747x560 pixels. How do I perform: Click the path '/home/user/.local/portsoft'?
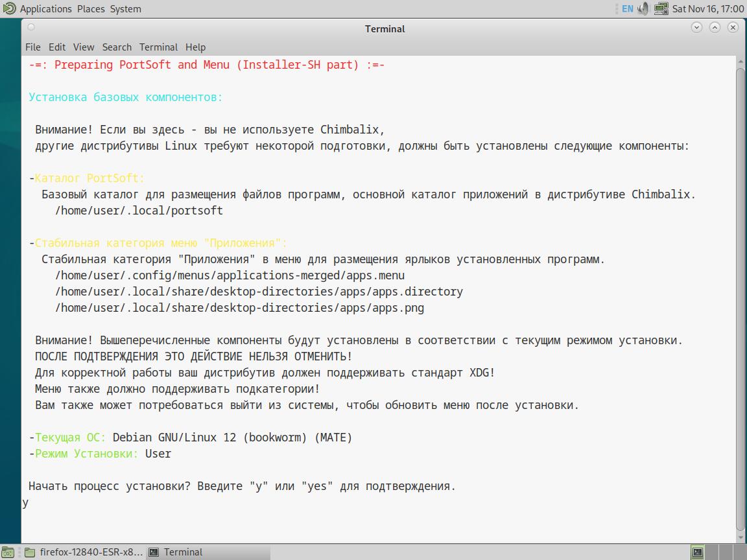(x=139, y=211)
